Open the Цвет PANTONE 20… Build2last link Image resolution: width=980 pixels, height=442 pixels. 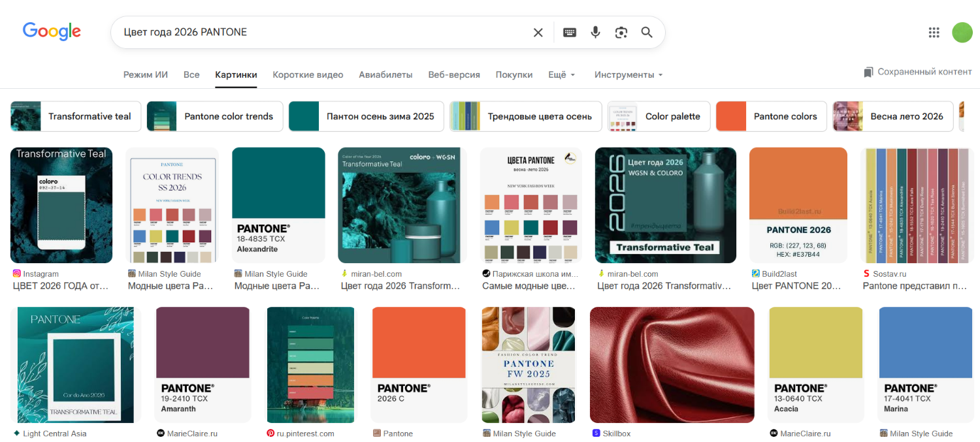point(796,286)
